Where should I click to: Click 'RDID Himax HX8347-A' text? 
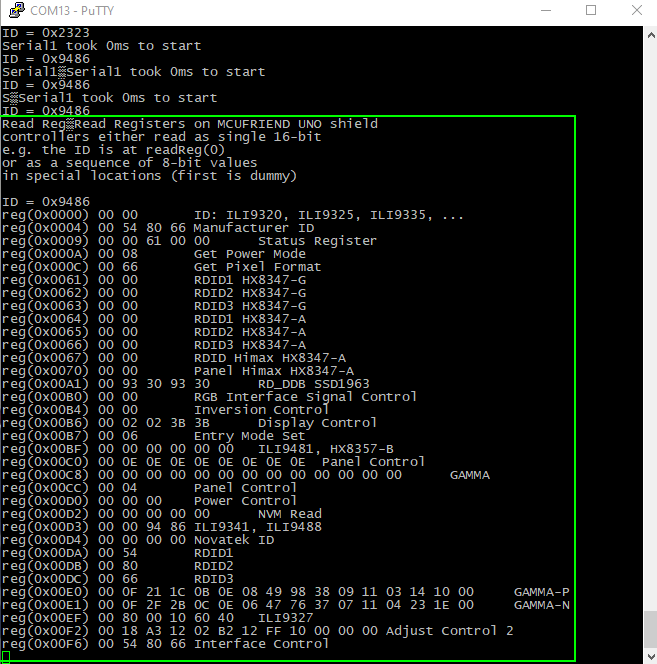pyautogui.click(x=270, y=358)
